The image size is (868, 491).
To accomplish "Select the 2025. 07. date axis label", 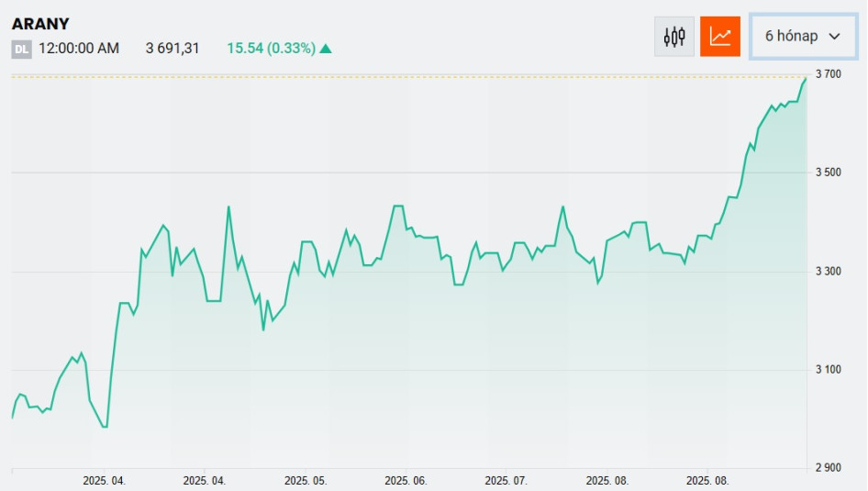I will (506, 481).
